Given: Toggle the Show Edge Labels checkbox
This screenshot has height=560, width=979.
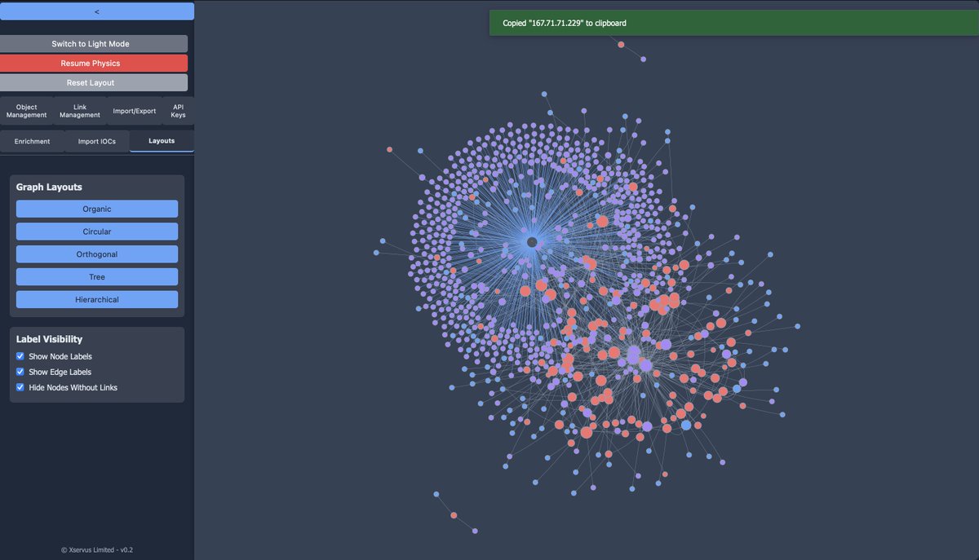Looking at the screenshot, I should pos(20,372).
